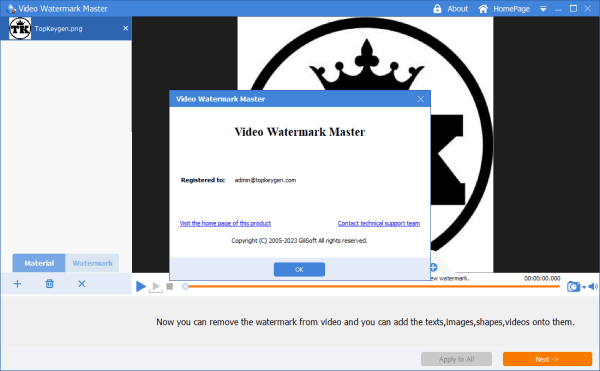Click the Copyright GiliSoft text in dialog
This screenshot has height=371, width=600.
[x=299, y=241]
